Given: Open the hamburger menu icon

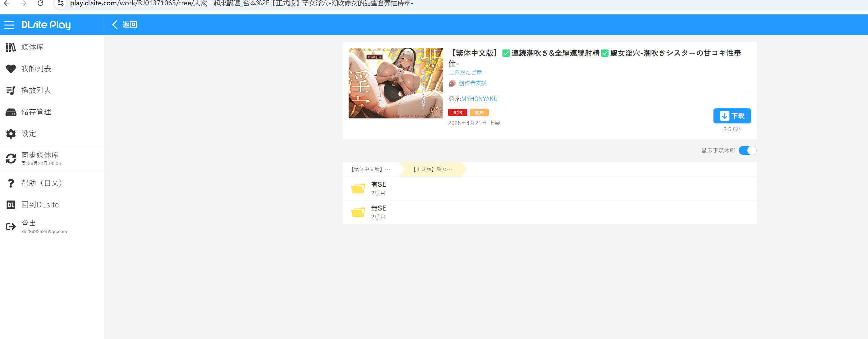Looking at the screenshot, I should click(x=9, y=25).
